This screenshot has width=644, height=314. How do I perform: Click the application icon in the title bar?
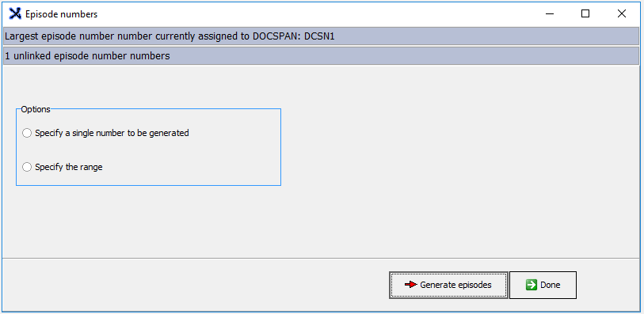15,14
